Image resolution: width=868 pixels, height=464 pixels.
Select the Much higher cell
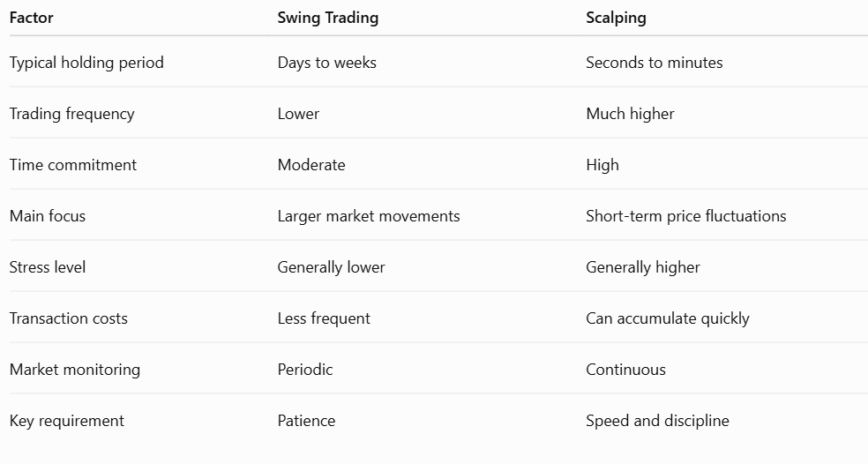pos(630,114)
